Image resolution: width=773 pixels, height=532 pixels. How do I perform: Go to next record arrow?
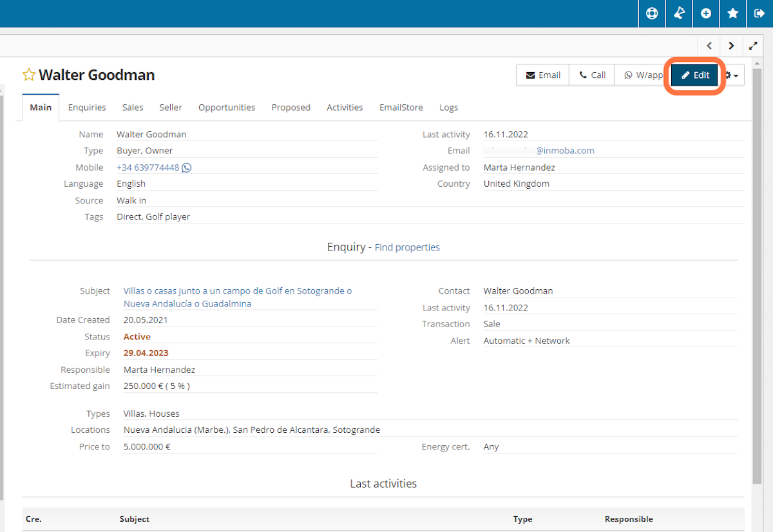[731, 46]
